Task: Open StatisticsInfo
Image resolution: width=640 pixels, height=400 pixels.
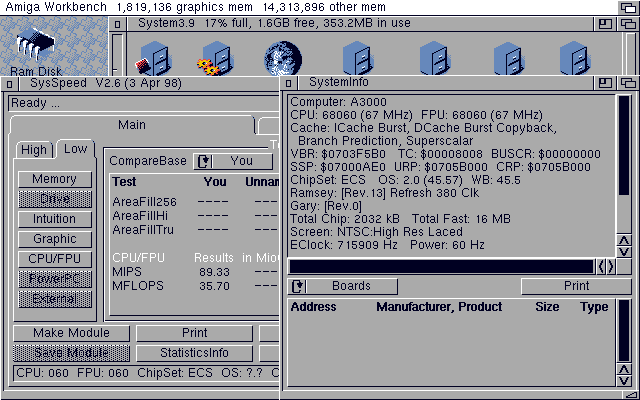Action: tap(194, 353)
